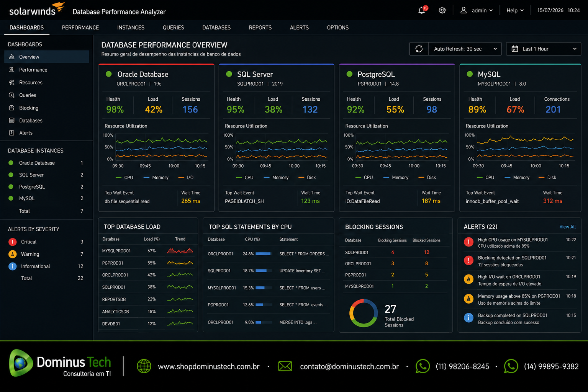This screenshot has height=392, width=588.
Task: Open the Last 1 Hour time dropdown
Action: (x=544, y=49)
